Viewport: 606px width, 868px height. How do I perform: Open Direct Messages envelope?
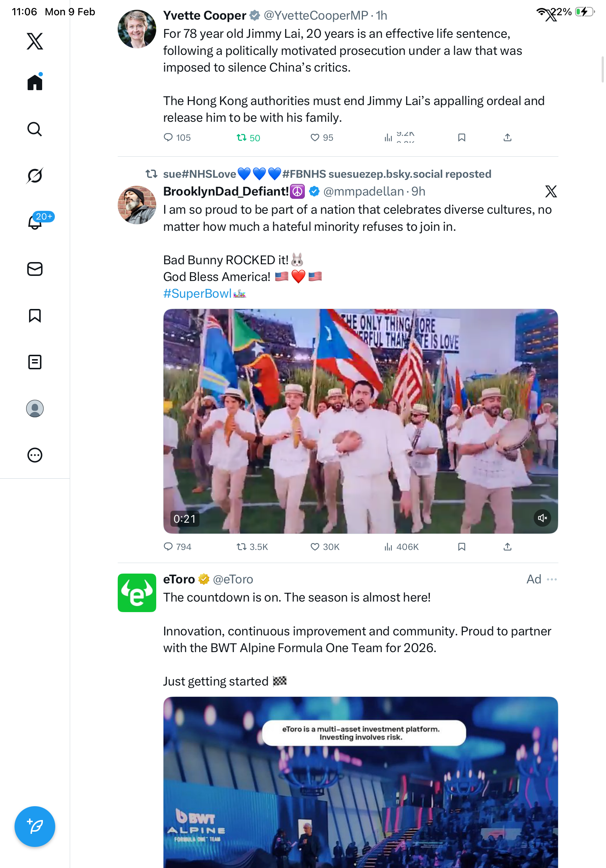tap(35, 269)
